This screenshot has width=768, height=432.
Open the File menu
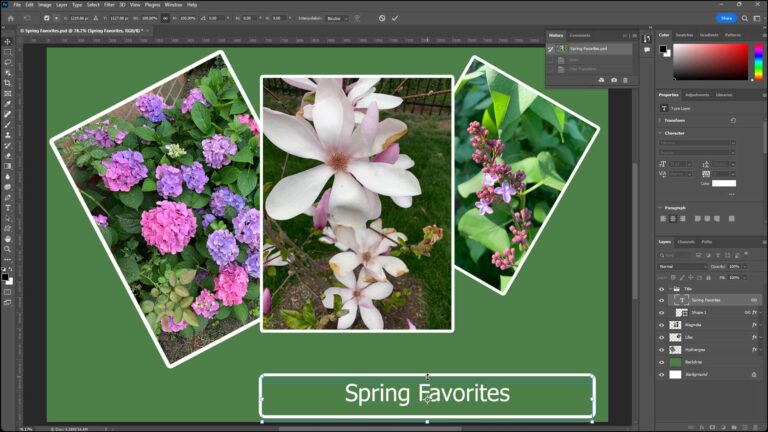point(17,5)
